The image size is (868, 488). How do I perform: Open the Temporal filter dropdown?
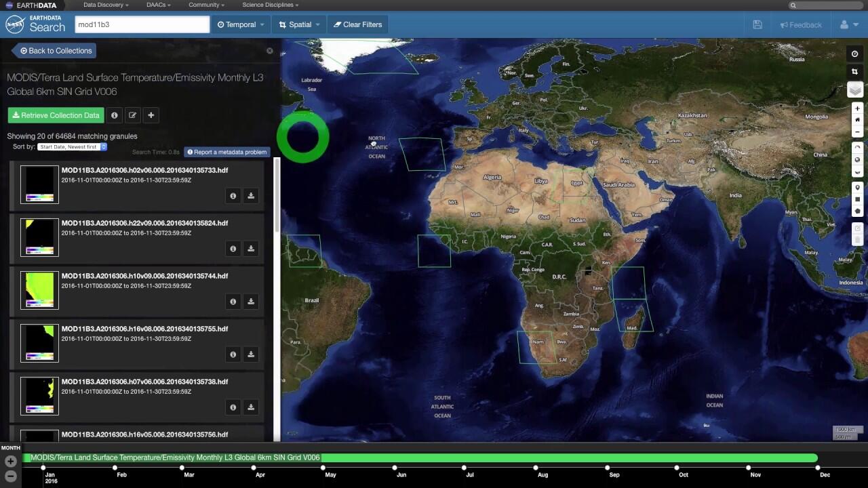[x=241, y=24]
